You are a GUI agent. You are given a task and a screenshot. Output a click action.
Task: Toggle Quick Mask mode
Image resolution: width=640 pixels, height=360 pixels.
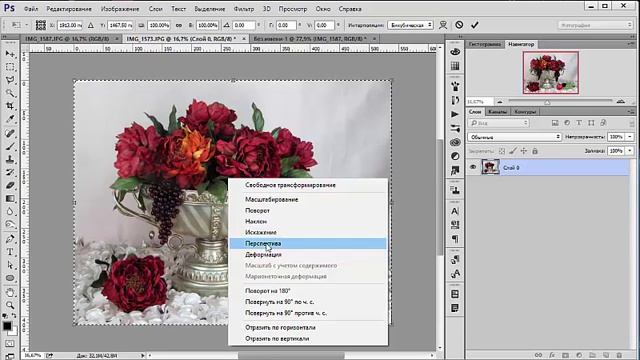pyautogui.click(x=10, y=344)
